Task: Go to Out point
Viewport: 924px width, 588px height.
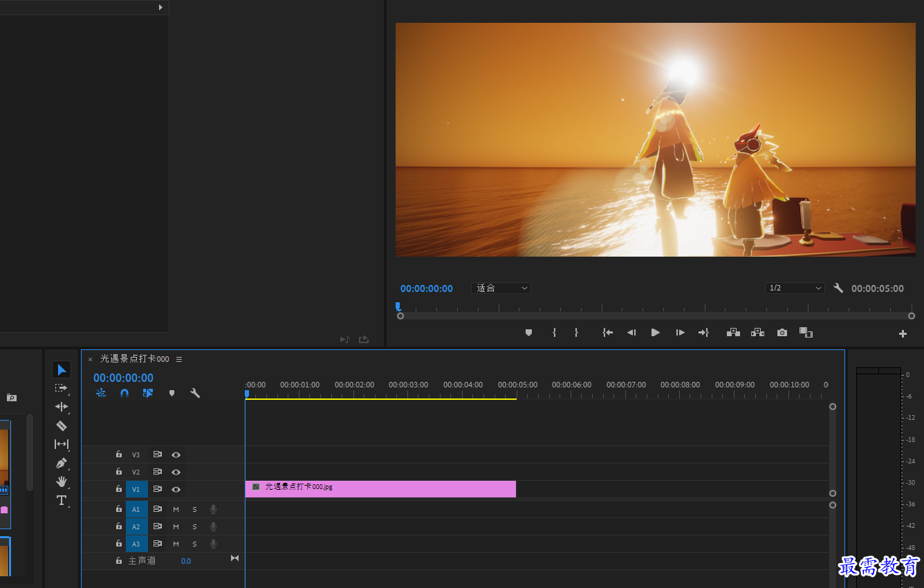Action: (703, 333)
